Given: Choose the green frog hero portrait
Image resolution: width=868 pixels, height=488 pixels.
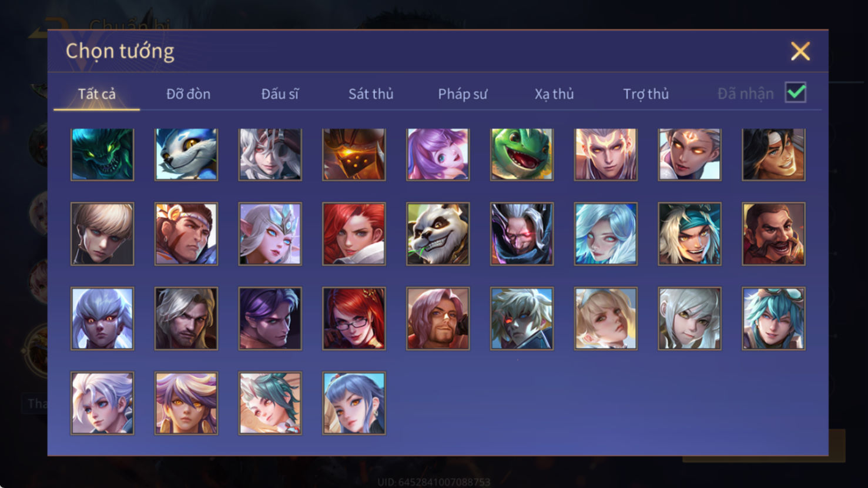Looking at the screenshot, I should 522,154.
